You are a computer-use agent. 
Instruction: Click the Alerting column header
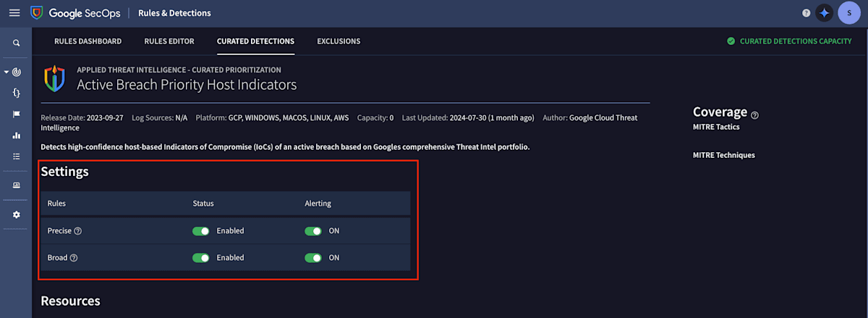(x=318, y=204)
